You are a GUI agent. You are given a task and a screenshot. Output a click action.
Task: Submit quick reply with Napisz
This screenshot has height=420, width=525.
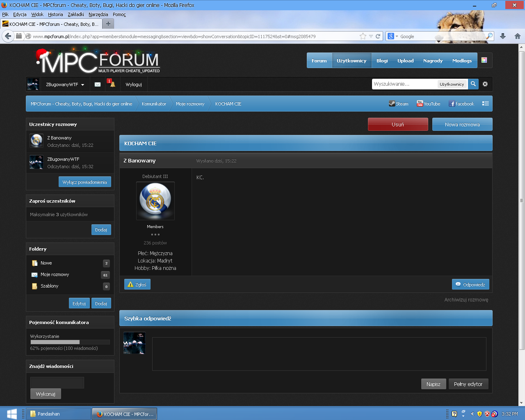[434, 384]
